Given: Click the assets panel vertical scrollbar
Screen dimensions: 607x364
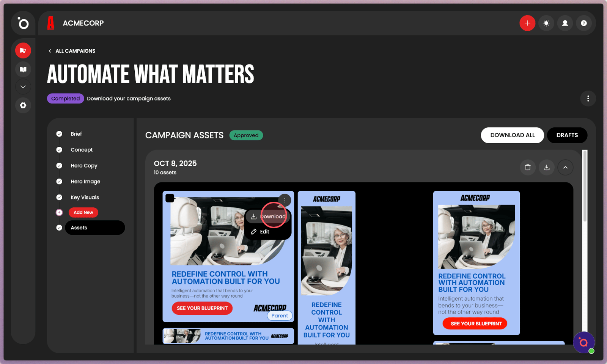Looking at the screenshot, I should tap(585, 186).
